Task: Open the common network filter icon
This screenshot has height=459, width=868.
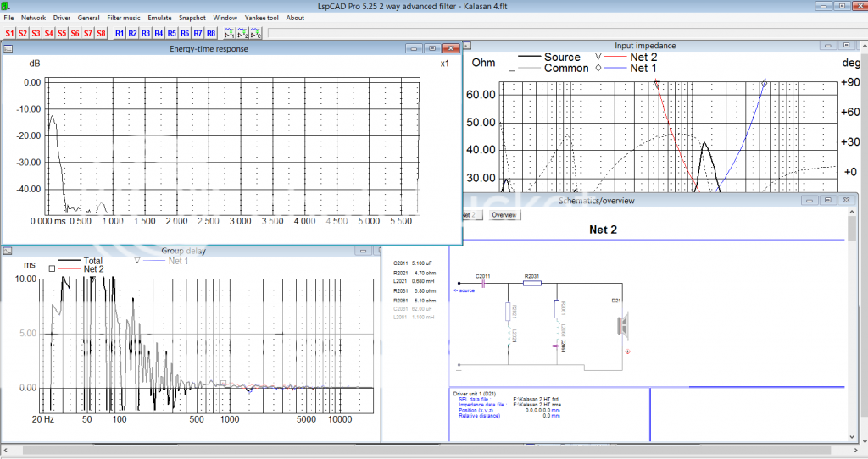Action: point(255,33)
